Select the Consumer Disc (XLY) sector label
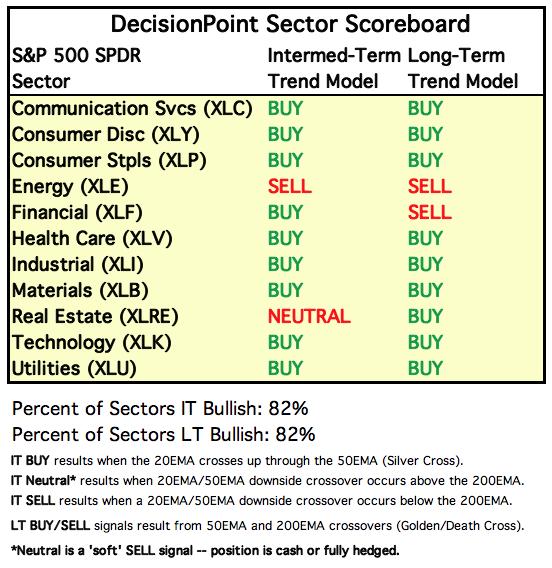This screenshot has width=552, height=568. [105, 135]
